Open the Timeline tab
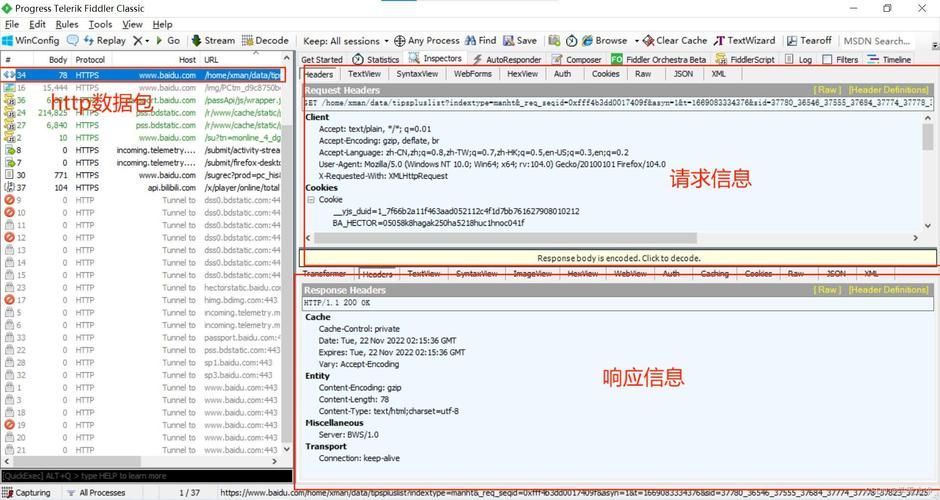Viewport: 940px width, 500px height. click(x=890, y=59)
